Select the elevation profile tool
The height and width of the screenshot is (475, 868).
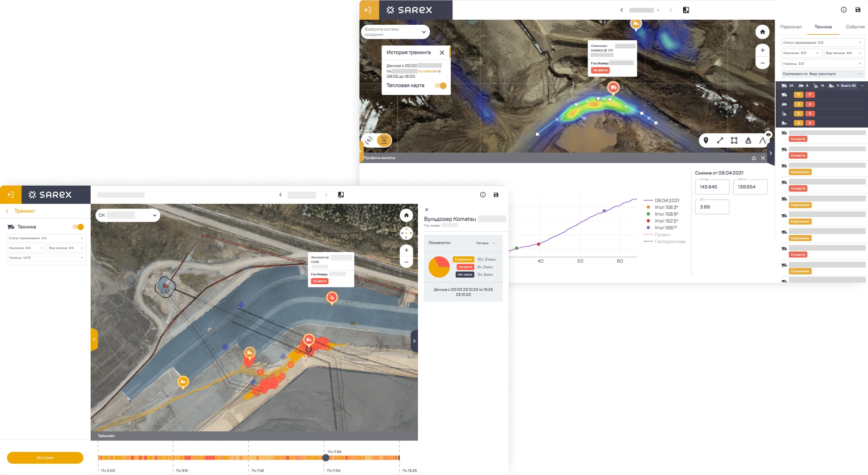pyautogui.click(x=762, y=141)
